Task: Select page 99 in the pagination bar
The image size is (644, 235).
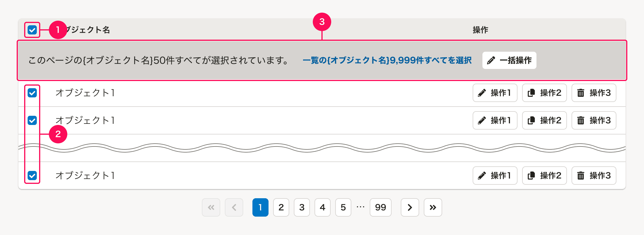Action: (x=380, y=207)
